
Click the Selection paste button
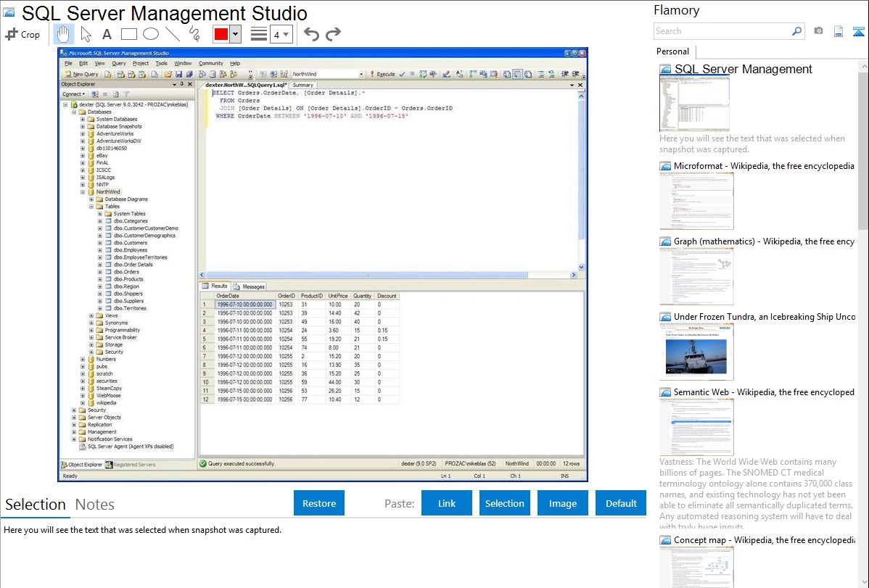504,503
